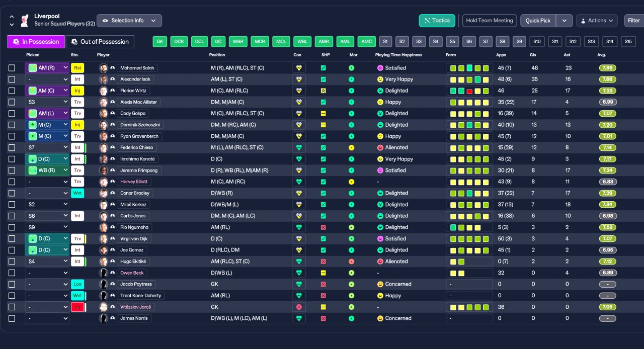Click Mohamed Salah's 7.88 average rating pill
This screenshot has width=644, height=349.
(607, 68)
